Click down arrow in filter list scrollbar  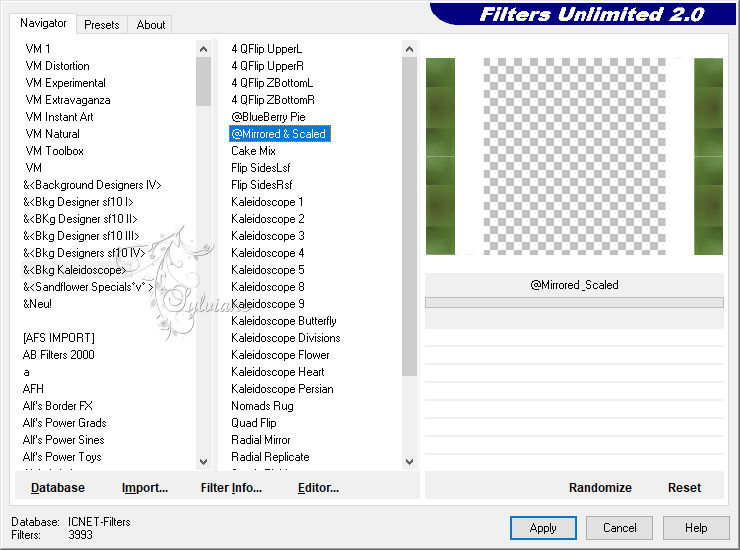tap(409, 462)
